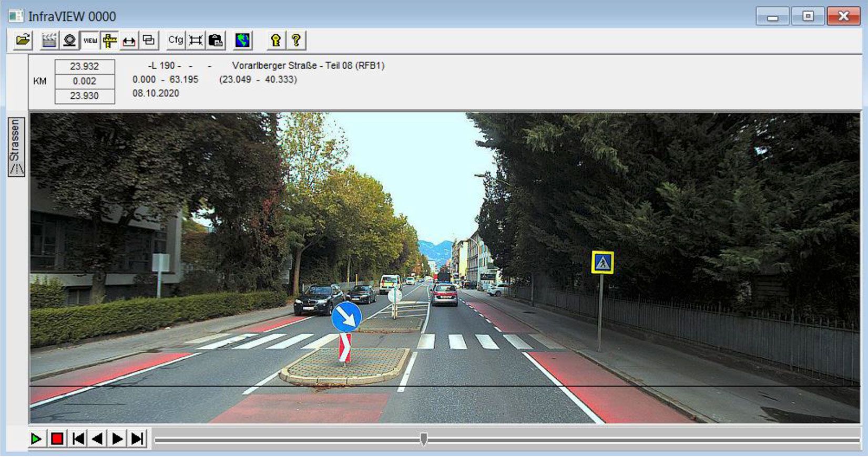Click the top KM field showing 23.932
Image resolution: width=868 pixels, height=457 pixels.
(x=85, y=67)
